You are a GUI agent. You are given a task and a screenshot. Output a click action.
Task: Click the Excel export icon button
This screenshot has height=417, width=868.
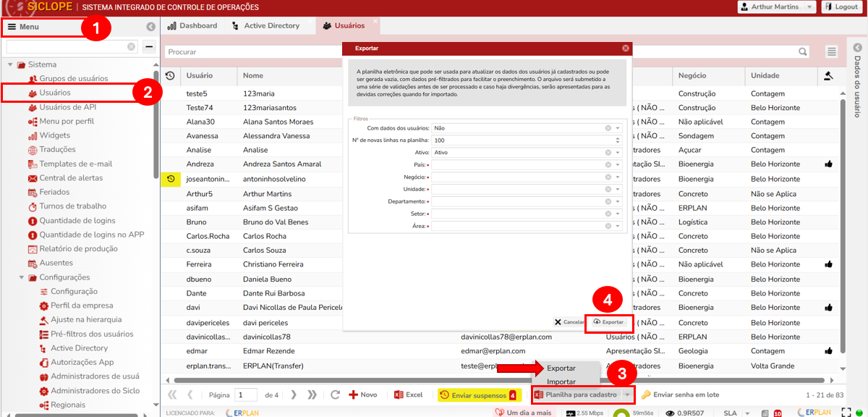(409, 395)
